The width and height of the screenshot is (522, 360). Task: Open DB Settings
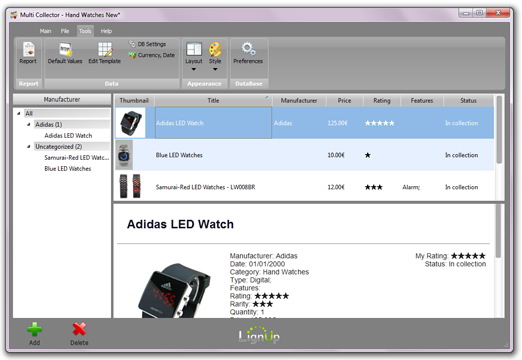[147, 44]
